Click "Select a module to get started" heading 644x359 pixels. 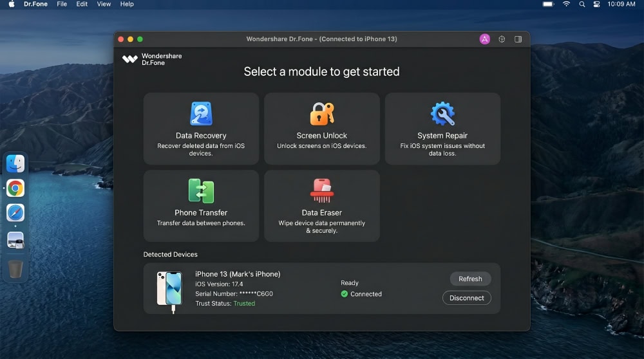pyautogui.click(x=321, y=71)
